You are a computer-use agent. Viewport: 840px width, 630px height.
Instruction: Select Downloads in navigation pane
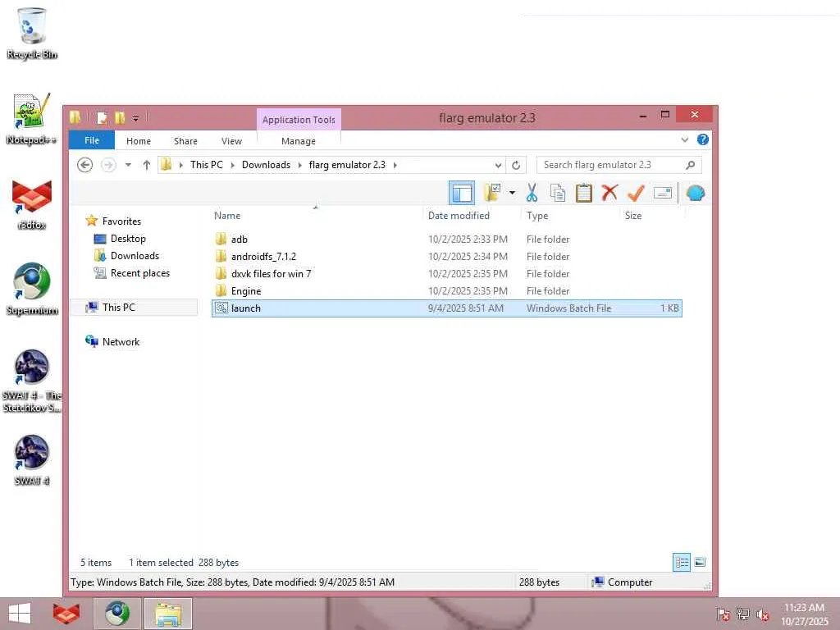point(135,256)
